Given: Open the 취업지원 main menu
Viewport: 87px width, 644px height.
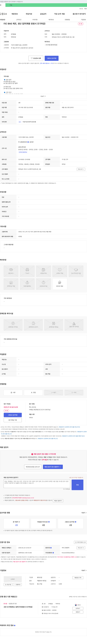Looking at the screenshot, I should pos(29,14).
